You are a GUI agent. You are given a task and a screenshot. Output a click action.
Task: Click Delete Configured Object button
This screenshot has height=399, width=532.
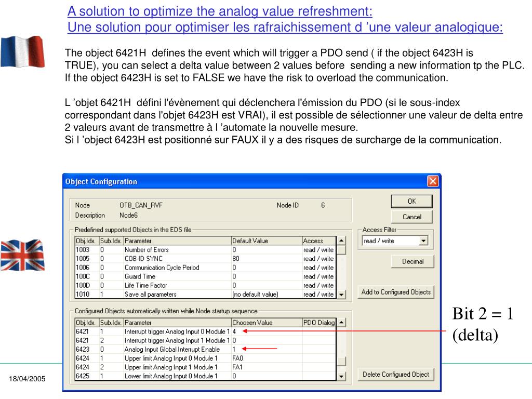(x=395, y=374)
